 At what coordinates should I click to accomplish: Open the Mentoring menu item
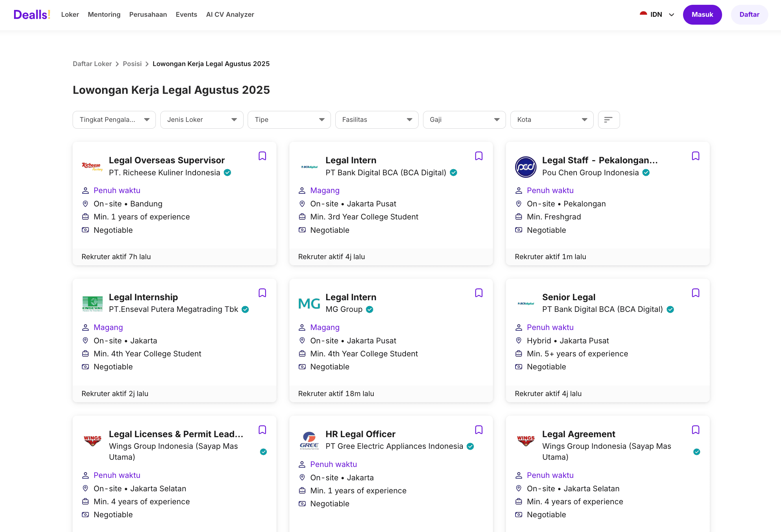[x=104, y=15]
